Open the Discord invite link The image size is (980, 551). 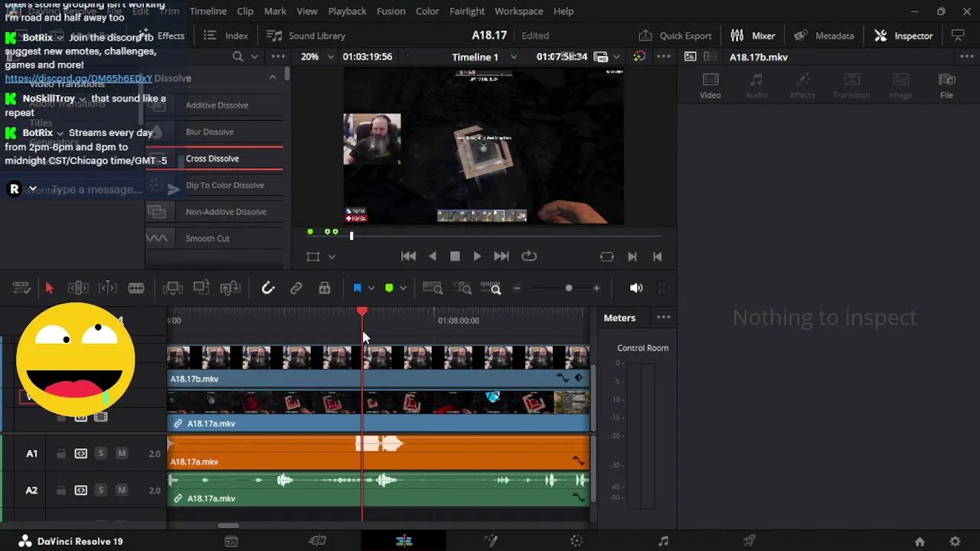click(x=78, y=78)
